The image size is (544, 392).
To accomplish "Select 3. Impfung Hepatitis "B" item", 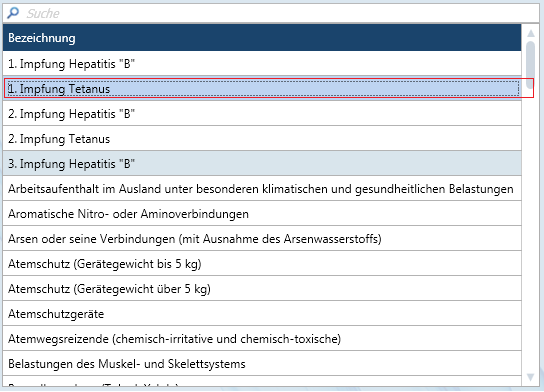I will point(262,164).
